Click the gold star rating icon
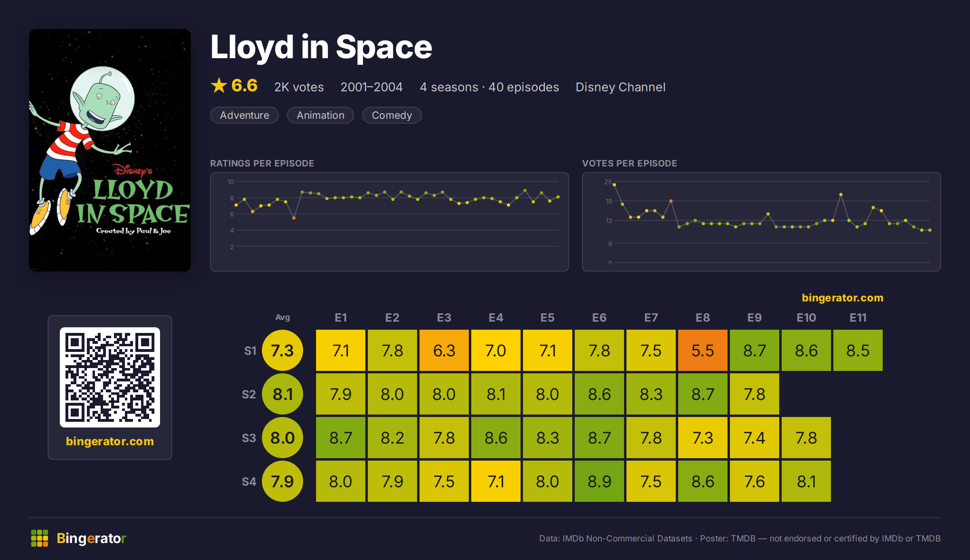 click(219, 86)
